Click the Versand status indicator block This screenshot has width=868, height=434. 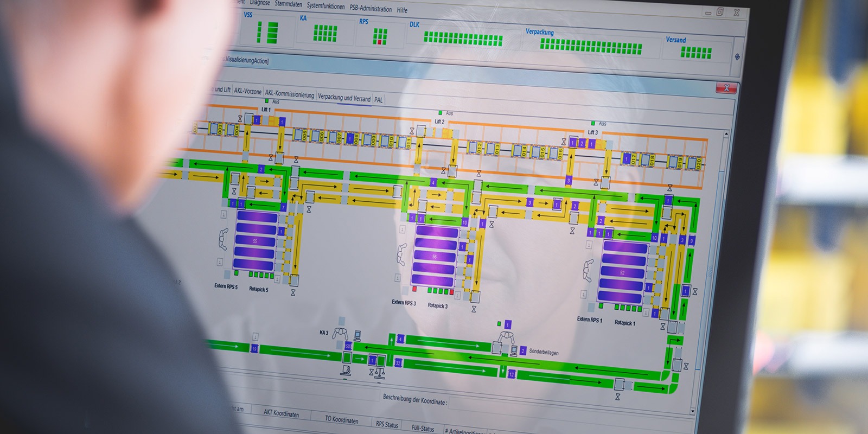pyautogui.click(x=696, y=53)
